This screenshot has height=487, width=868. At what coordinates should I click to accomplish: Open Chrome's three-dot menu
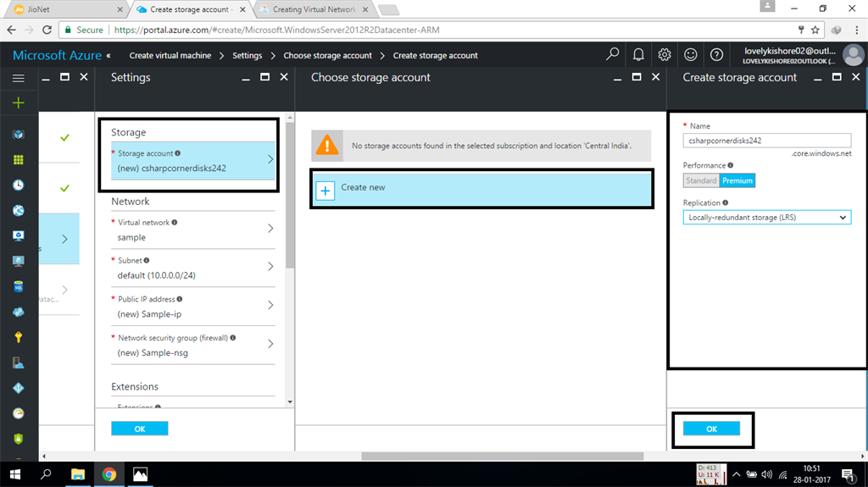coord(856,30)
